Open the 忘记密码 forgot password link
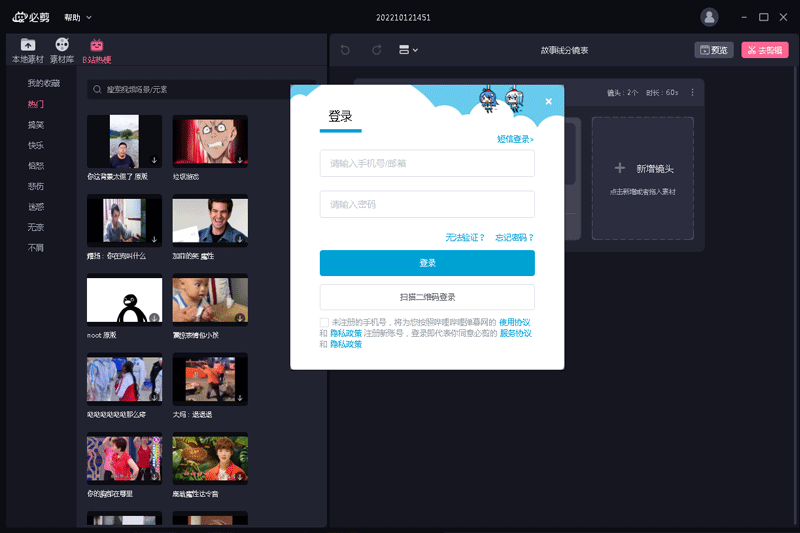Image resolution: width=800 pixels, height=533 pixels. click(514, 237)
